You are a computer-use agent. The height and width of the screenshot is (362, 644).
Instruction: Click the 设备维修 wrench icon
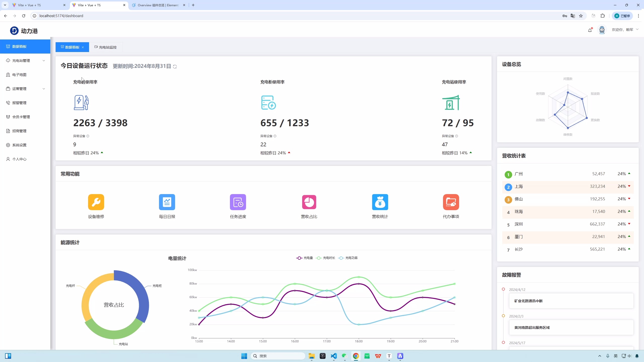pos(96,202)
